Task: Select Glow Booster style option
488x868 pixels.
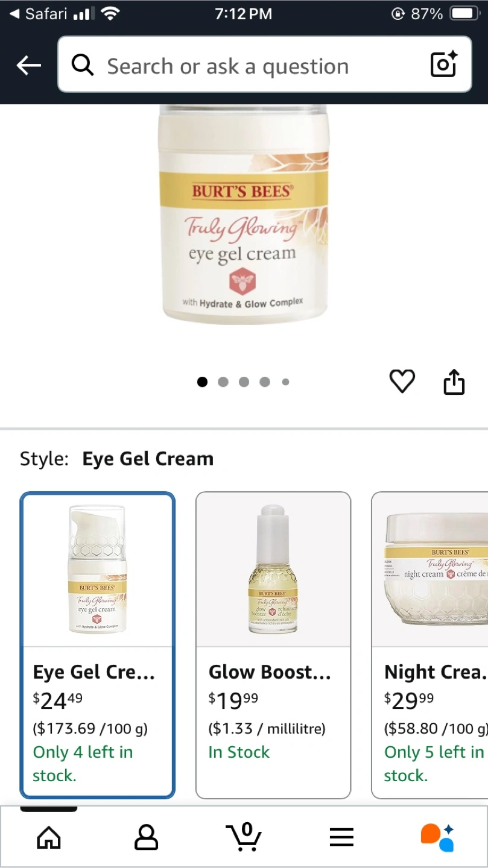Action: click(x=273, y=645)
